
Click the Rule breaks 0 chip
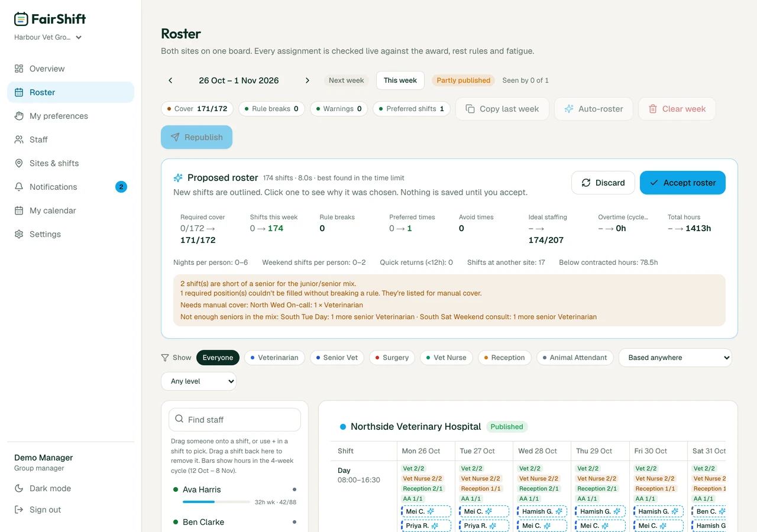tap(271, 109)
